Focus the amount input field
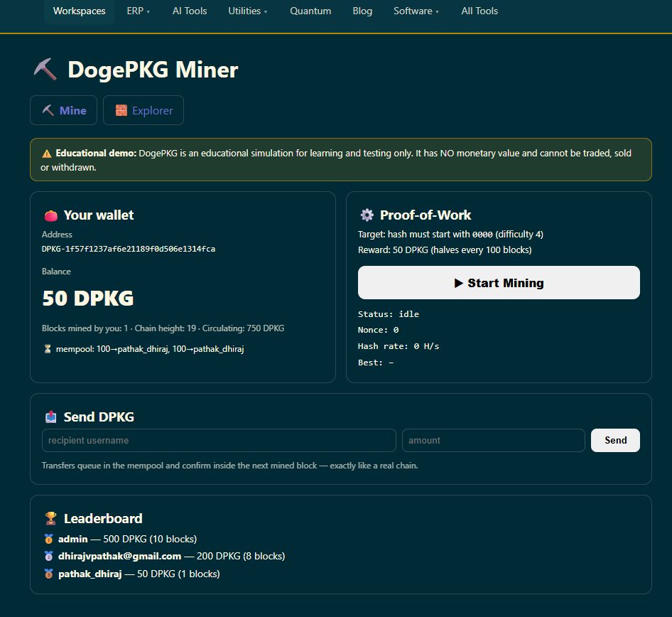This screenshot has width=672, height=617. 494,440
